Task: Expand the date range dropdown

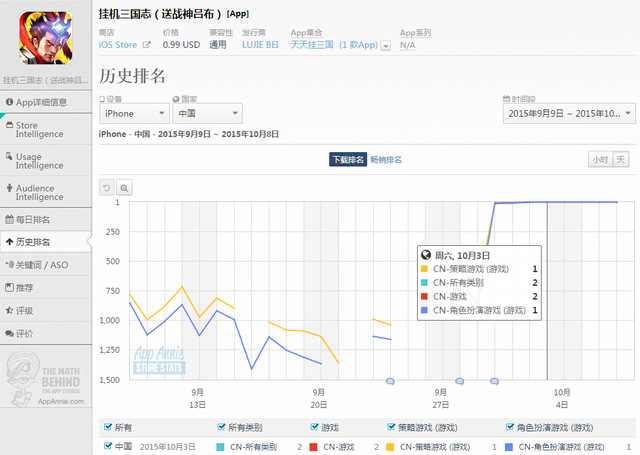Action: (567, 114)
